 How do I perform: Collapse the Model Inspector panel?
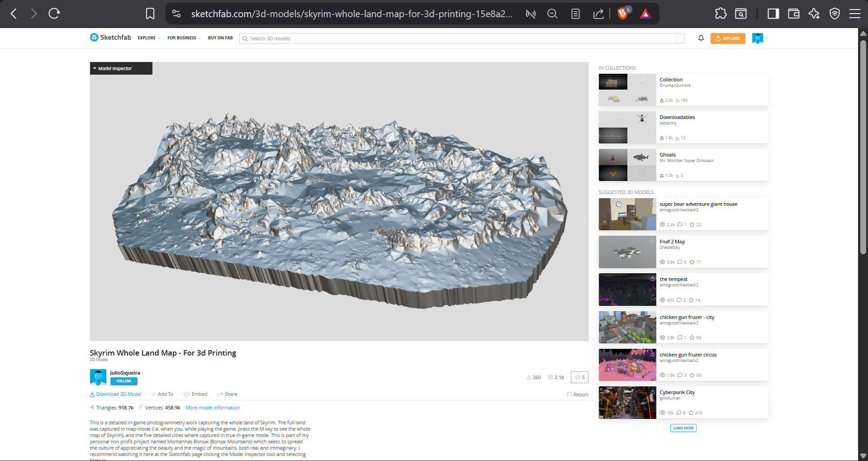pos(121,68)
